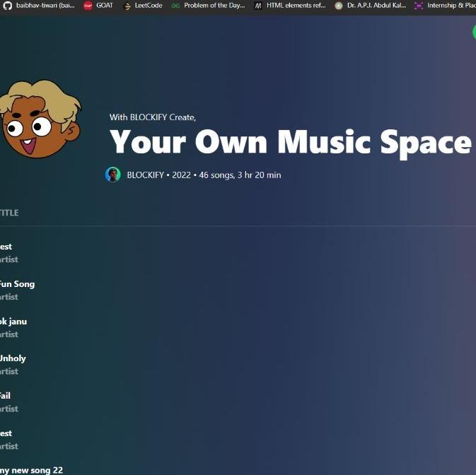This screenshot has height=475, width=476.
Task: Click the green circle button at top right
Action: 473,32
